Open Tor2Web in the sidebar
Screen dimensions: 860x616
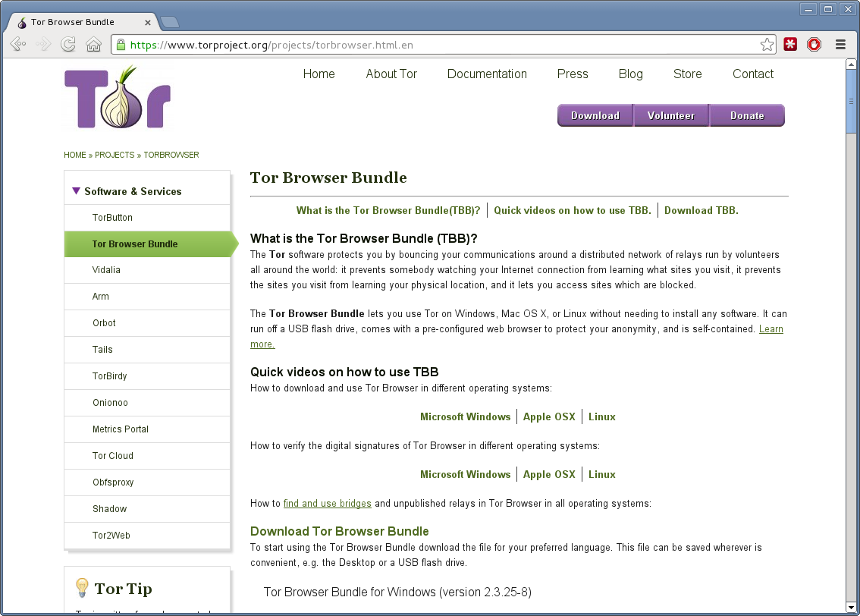[147, 536]
